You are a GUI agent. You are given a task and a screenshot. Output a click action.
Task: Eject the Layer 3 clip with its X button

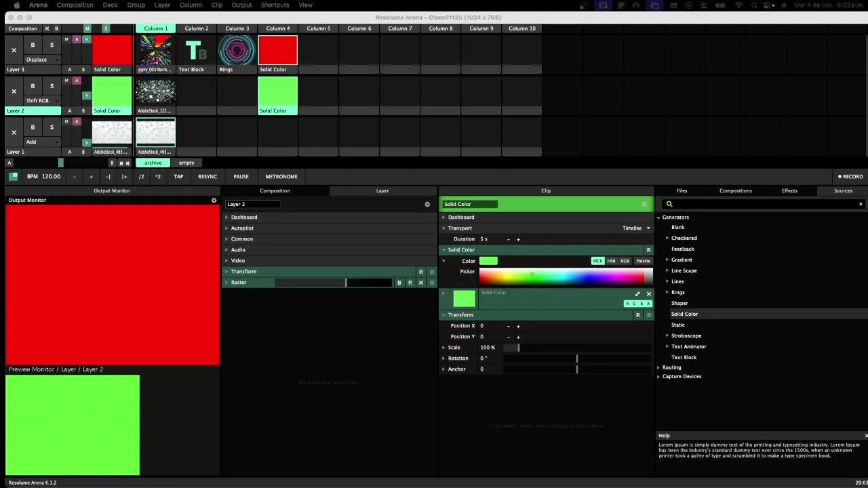[14, 50]
